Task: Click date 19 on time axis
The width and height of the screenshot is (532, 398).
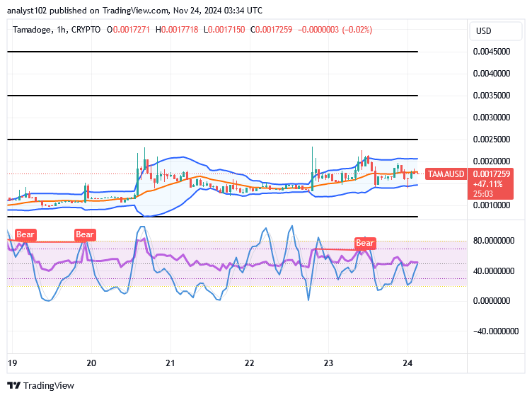Action: click(x=12, y=363)
